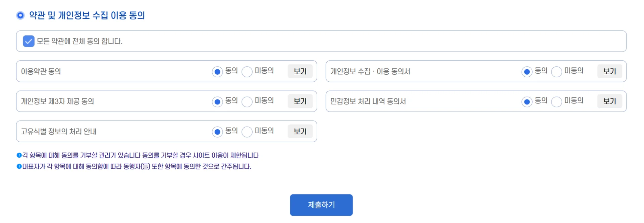Click the info icon before 대표자가 각 항목에 notice
The image size is (644, 223).
click(x=19, y=166)
